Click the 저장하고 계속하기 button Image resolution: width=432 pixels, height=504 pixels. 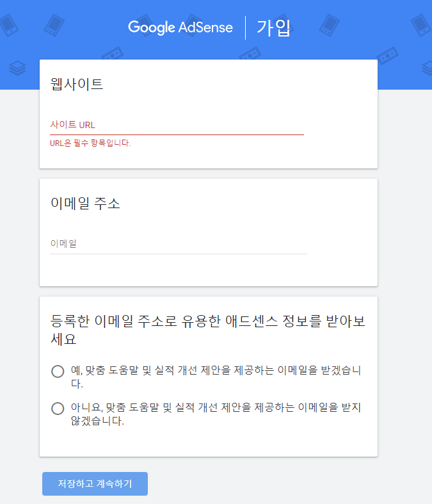pos(95,484)
